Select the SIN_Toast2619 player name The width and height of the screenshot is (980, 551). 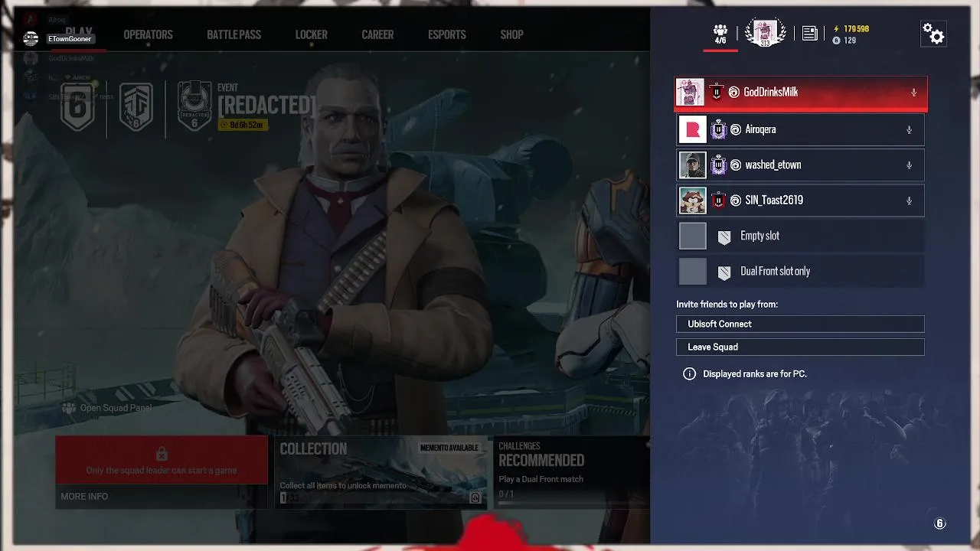pyautogui.click(x=774, y=200)
